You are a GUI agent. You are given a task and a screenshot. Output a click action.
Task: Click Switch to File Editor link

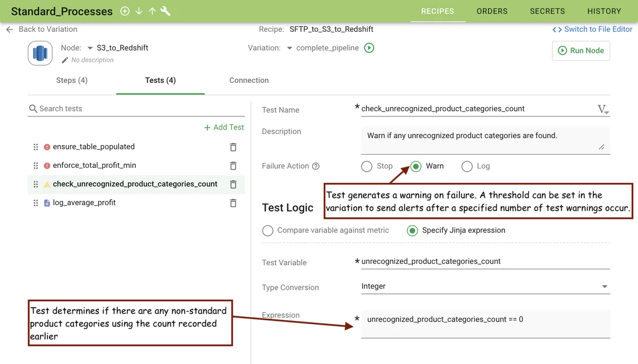click(x=592, y=29)
